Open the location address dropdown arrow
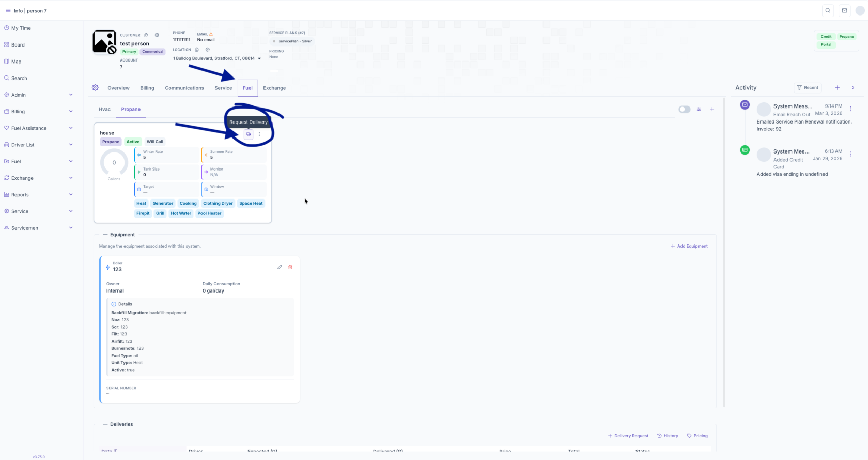Image resolution: width=868 pixels, height=460 pixels. point(259,59)
